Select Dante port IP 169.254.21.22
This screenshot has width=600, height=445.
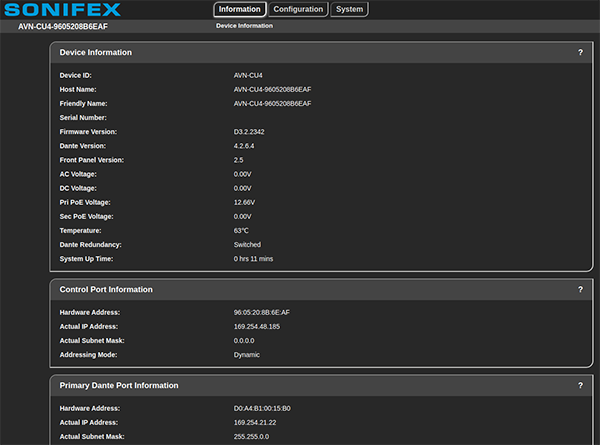[255, 423]
